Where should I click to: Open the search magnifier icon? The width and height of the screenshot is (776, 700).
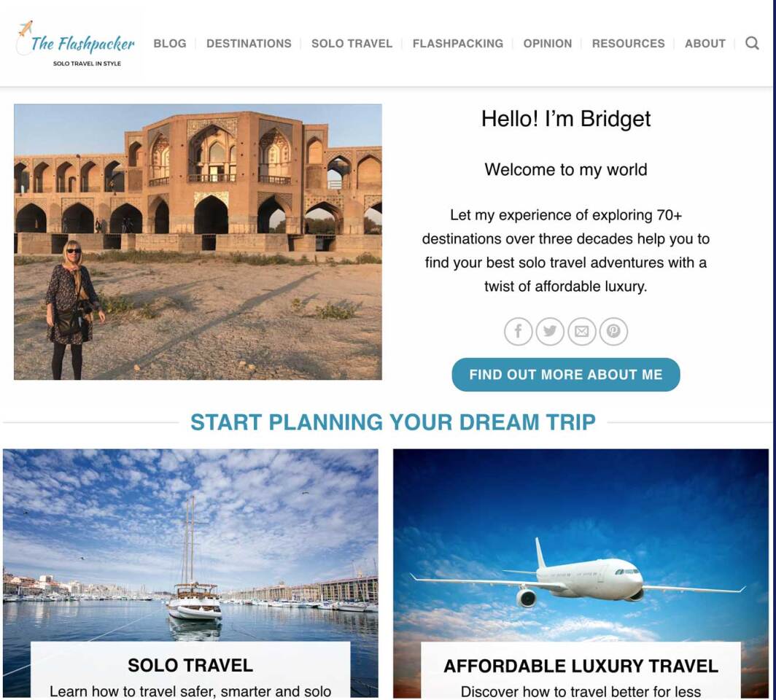(x=752, y=43)
